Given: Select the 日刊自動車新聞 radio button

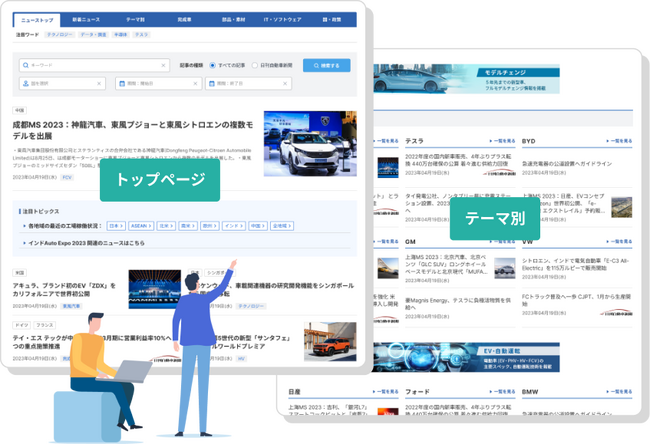Looking at the screenshot, I should [x=255, y=65].
